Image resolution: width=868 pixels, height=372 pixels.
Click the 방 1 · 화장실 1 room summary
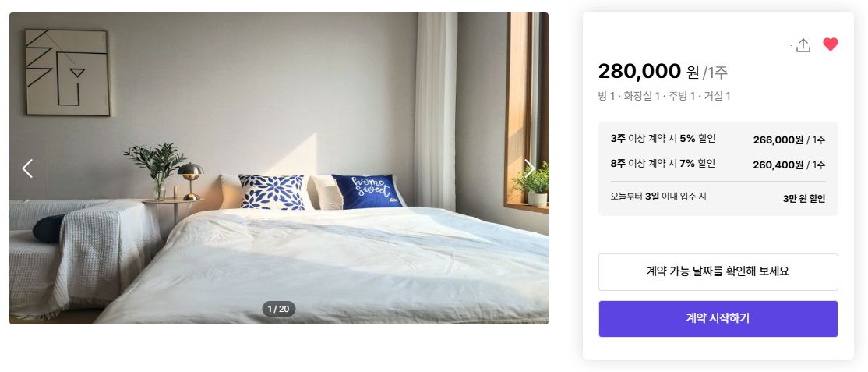click(x=665, y=97)
